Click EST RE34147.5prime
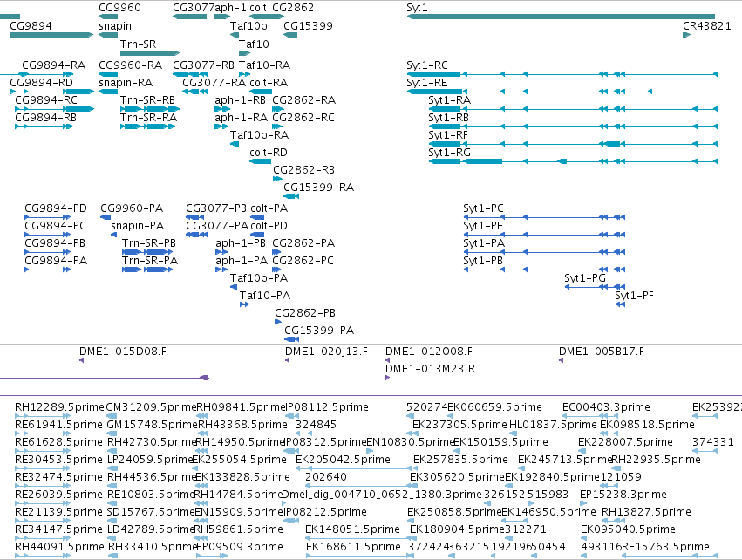This screenshot has width=742, height=560. point(58,529)
